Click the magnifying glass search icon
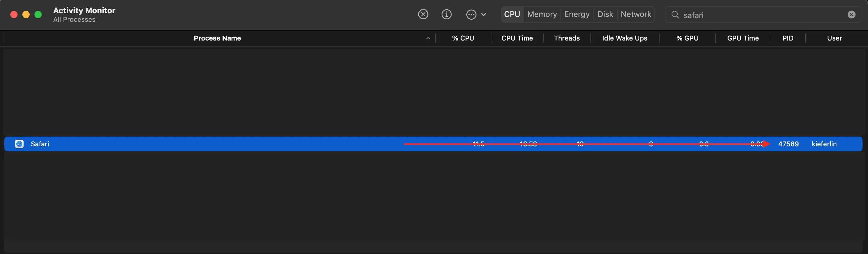 point(675,15)
